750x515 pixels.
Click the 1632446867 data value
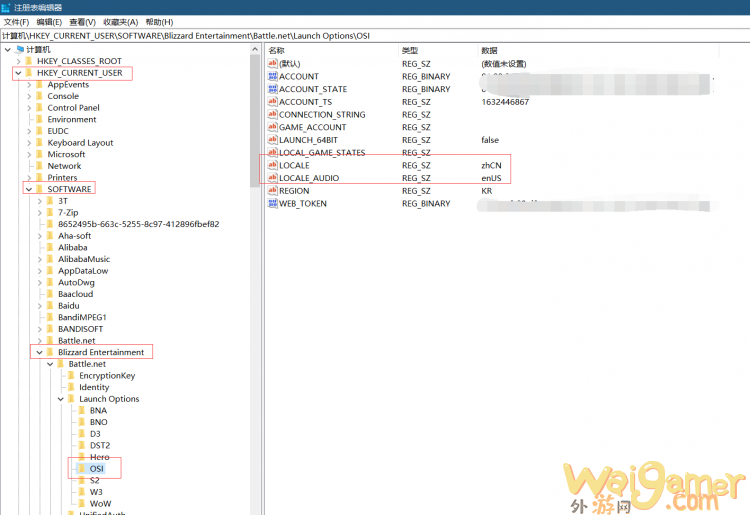tap(505, 102)
